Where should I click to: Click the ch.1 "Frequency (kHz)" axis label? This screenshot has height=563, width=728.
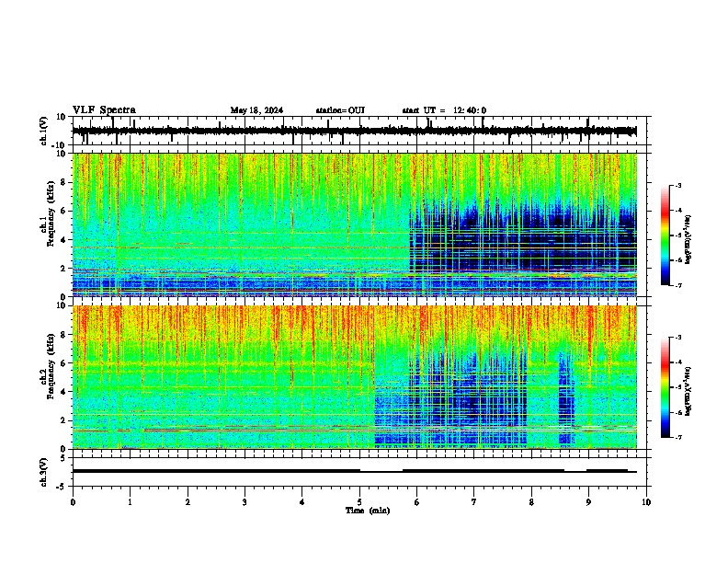click(51, 214)
